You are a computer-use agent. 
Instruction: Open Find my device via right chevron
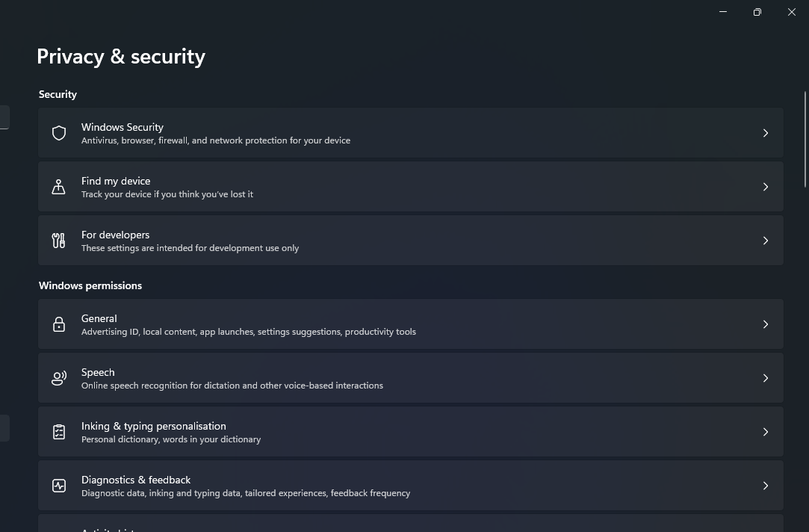coord(766,187)
